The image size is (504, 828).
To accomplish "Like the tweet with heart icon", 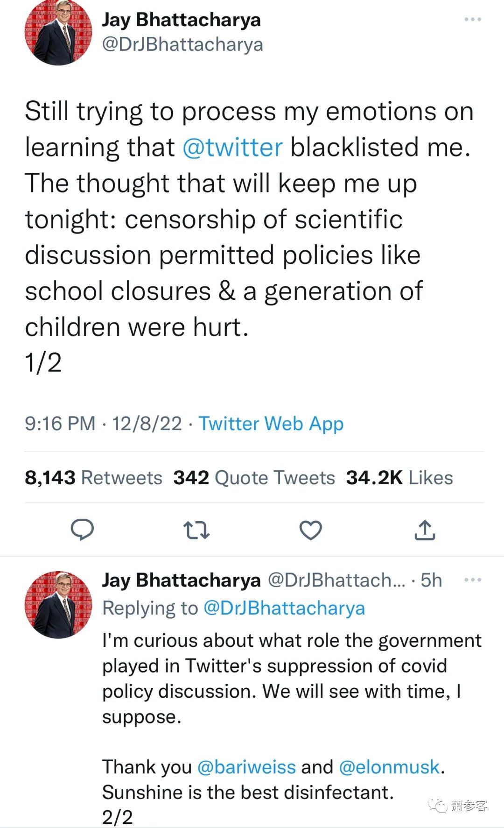I will click(310, 530).
